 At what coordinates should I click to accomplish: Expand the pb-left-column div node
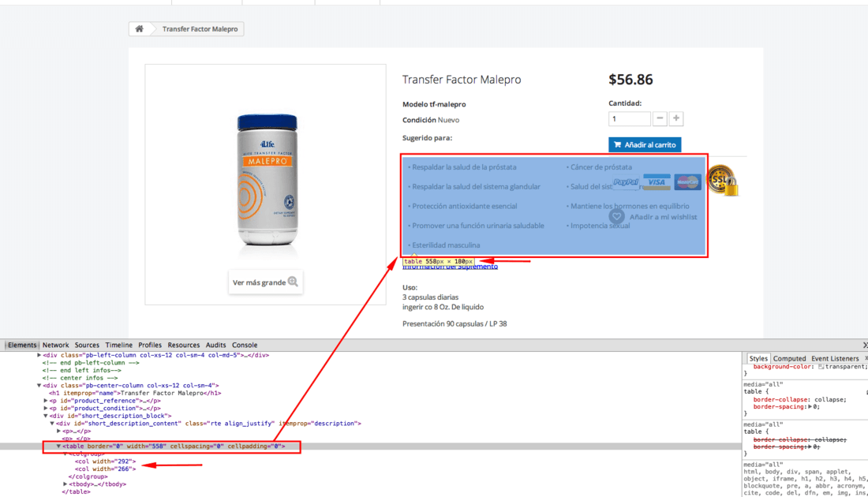(39, 355)
